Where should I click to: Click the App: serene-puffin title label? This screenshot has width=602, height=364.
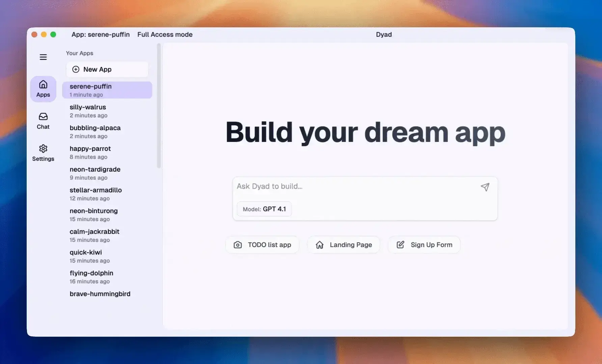[x=101, y=34]
